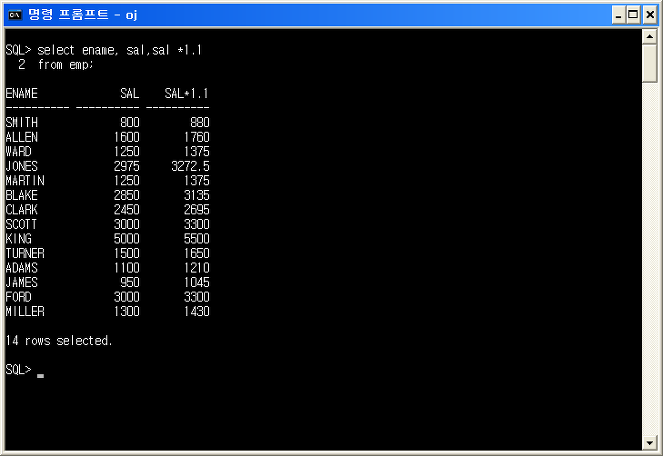Click the "from emp;" query line
This screenshot has height=456, width=663.
pos(66,64)
